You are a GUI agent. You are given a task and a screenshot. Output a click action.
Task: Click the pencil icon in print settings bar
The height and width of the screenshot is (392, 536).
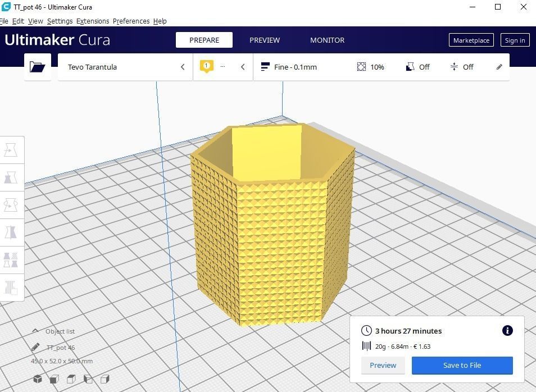pyautogui.click(x=499, y=67)
